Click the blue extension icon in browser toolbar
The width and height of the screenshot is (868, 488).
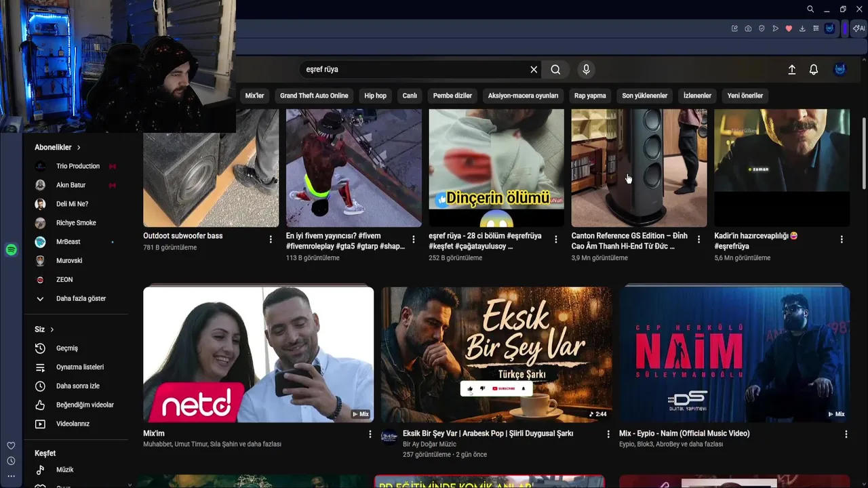coord(829,28)
